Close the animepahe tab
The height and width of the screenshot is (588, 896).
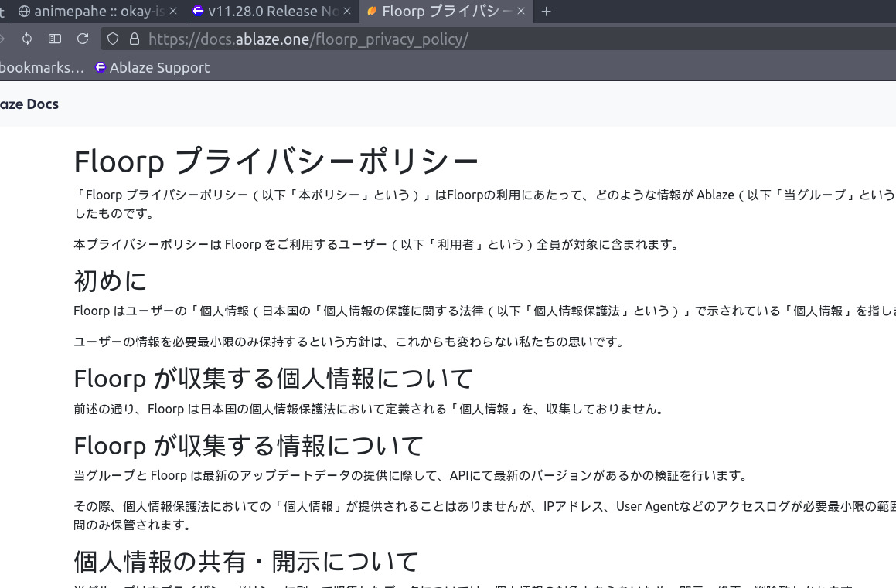point(173,11)
